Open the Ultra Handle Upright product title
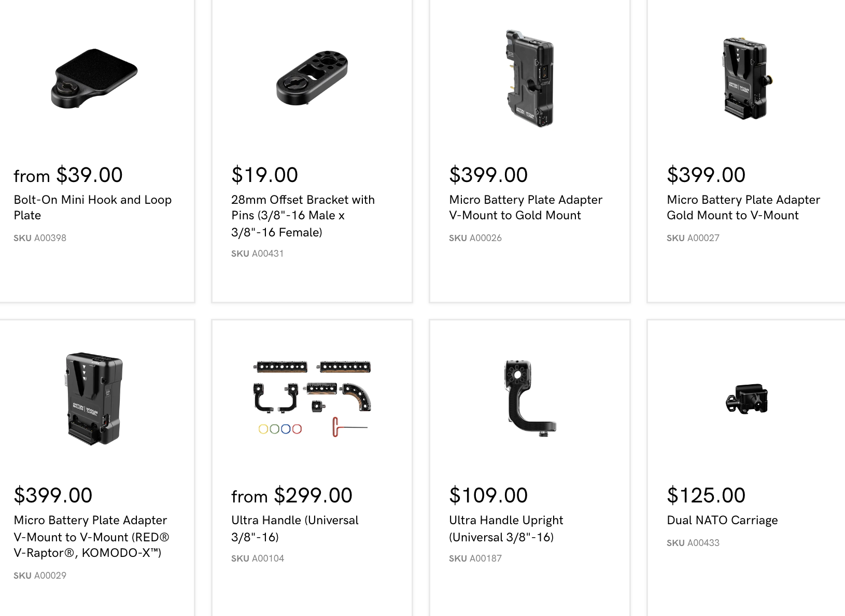Screen dimensions: 845x616 (x=506, y=528)
